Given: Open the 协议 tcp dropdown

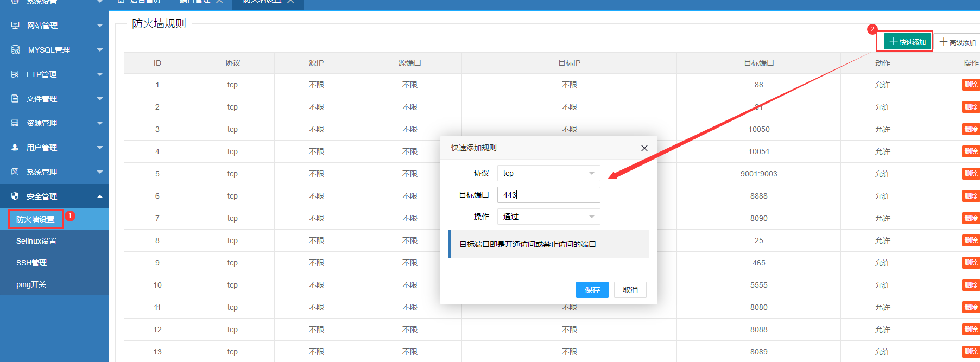Looking at the screenshot, I should (x=548, y=173).
